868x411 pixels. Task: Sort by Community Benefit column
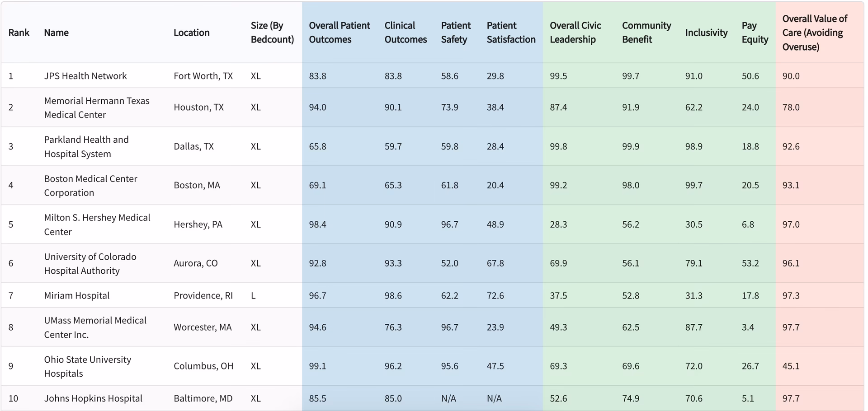(646, 33)
